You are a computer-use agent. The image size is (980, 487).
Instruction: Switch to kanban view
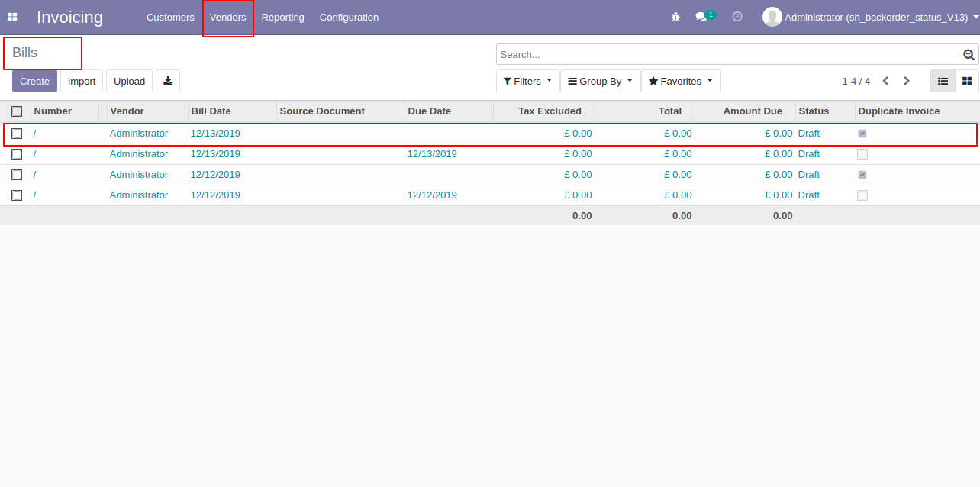pos(967,81)
